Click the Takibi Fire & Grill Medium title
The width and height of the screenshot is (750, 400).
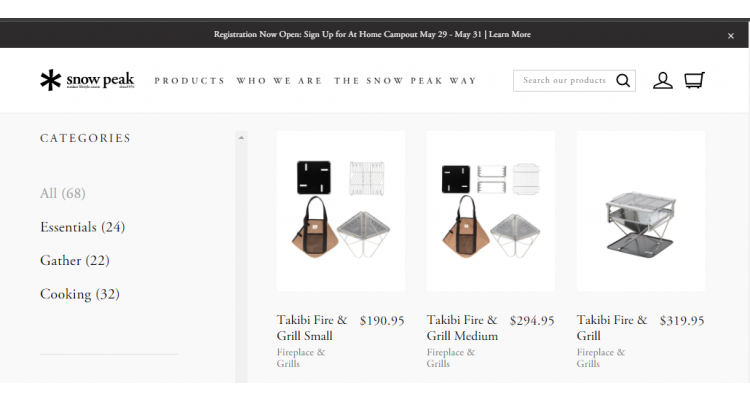(462, 328)
